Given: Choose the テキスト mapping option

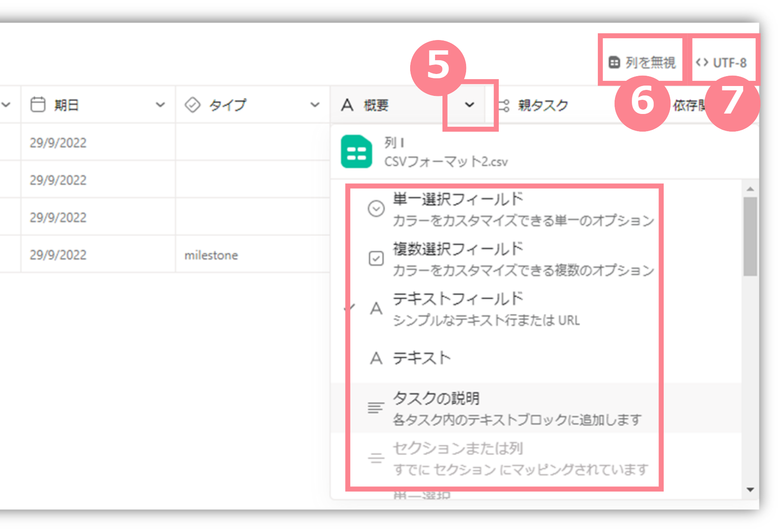Looking at the screenshot, I should (422, 358).
